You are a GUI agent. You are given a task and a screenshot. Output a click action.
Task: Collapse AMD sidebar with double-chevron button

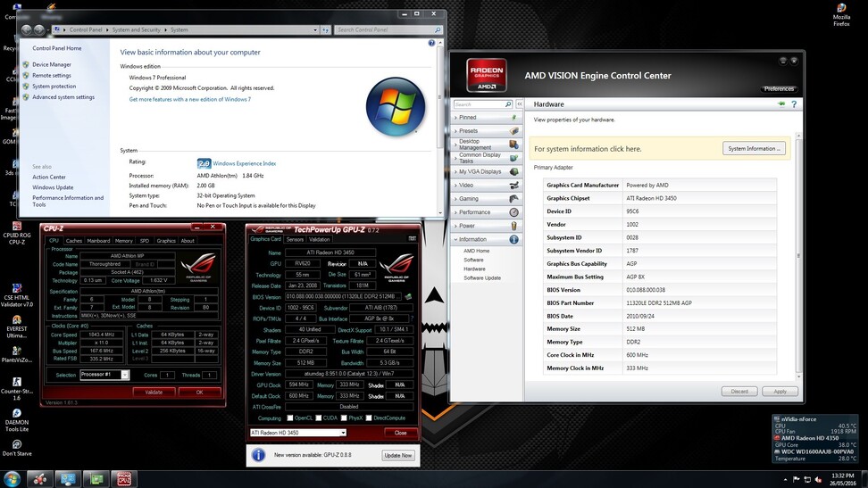point(519,104)
